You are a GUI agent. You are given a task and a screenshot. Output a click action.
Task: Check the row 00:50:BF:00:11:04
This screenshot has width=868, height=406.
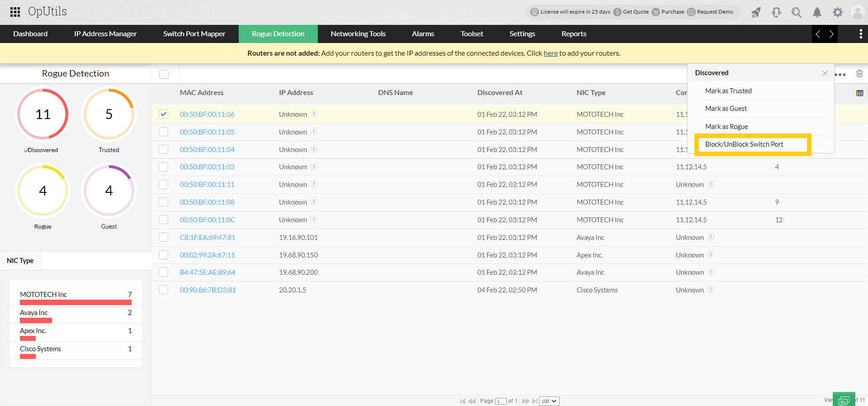pos(164,149)
